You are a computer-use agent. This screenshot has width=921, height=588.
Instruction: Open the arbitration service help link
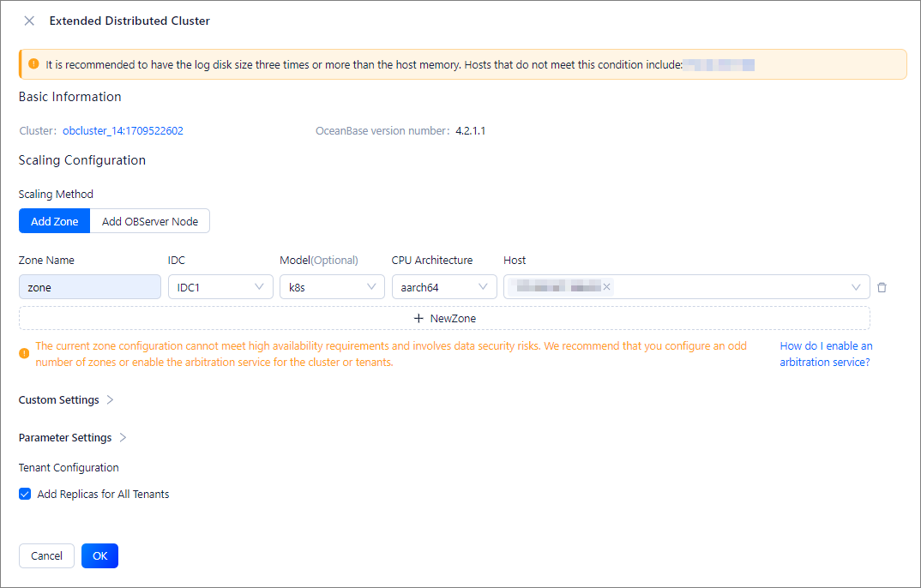click(825, 354)
